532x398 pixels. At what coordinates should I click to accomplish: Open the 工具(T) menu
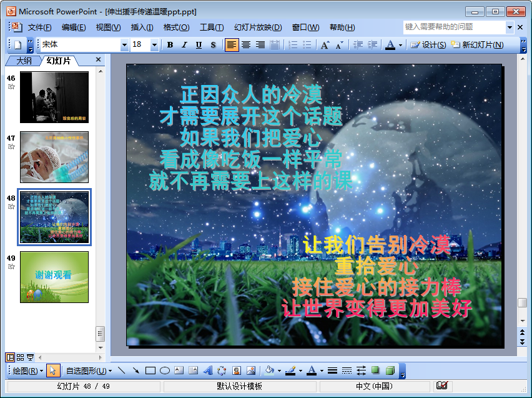coord(212,27)
